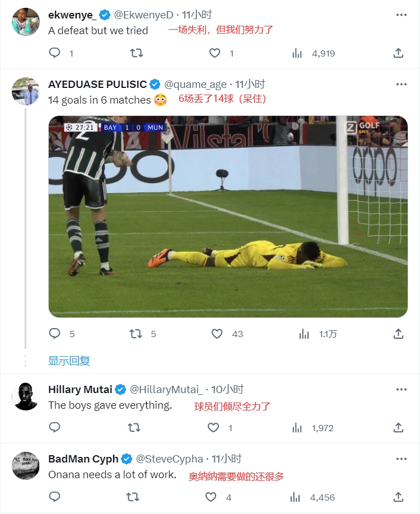Reply to Hillary Mutai's tweet

pyautogui.click(x=55, y=428)
